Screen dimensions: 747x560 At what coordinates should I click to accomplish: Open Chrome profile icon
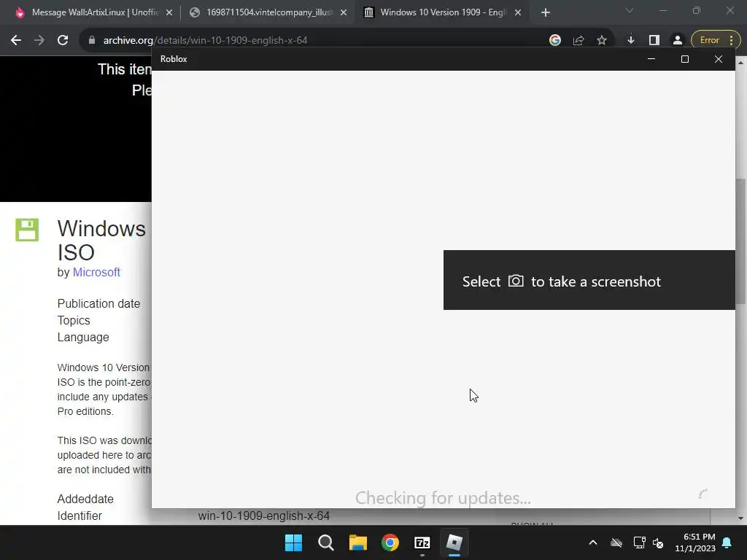click(x=678, y=41)
